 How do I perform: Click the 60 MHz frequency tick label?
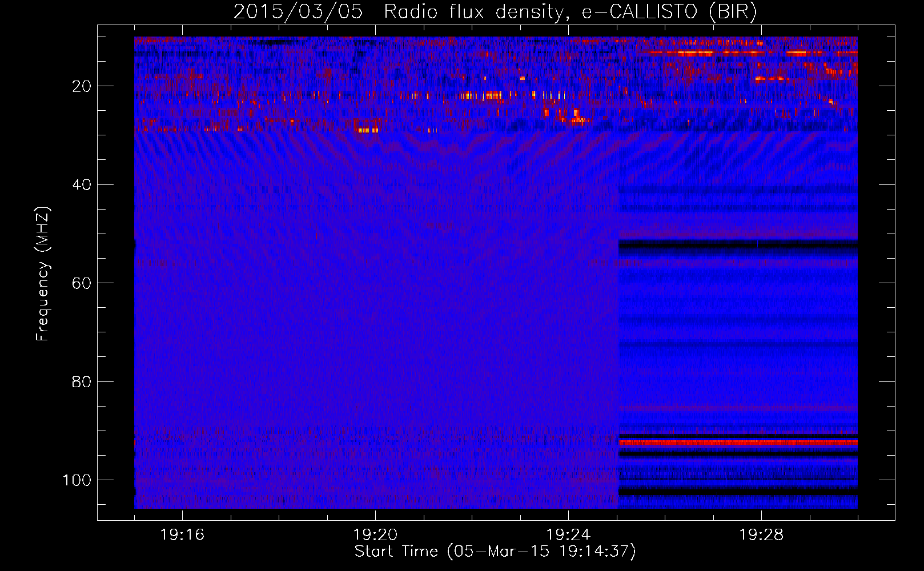coord(82,283)
